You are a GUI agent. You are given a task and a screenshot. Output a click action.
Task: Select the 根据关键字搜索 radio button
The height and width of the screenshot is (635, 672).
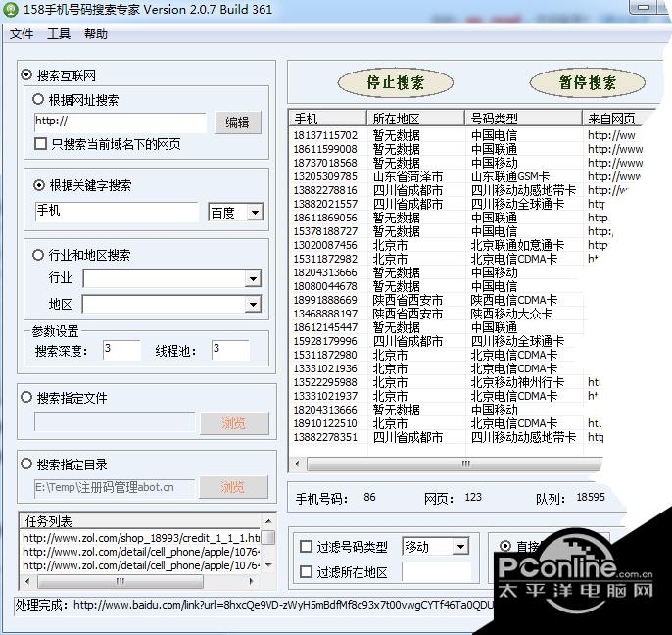38,185
